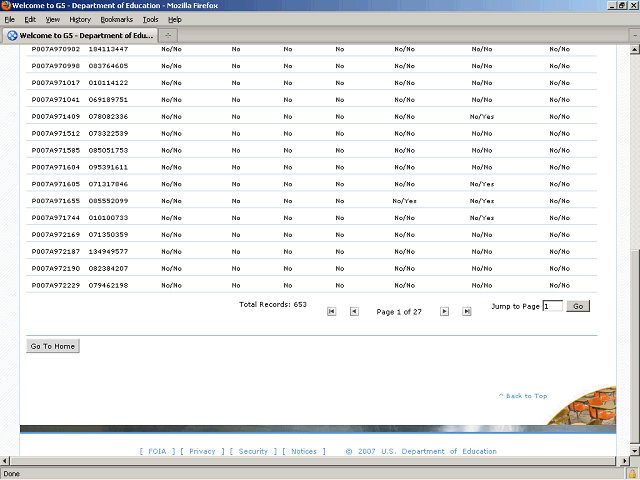
Task: Open the History menu
Action: point(80,19)
